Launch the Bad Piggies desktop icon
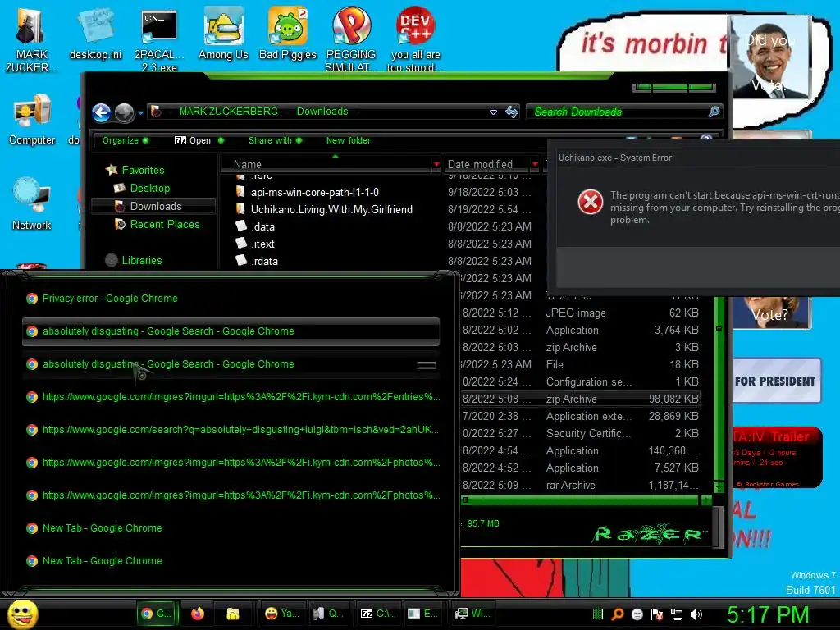Screen dimensions: 840x630 [288, 33]
